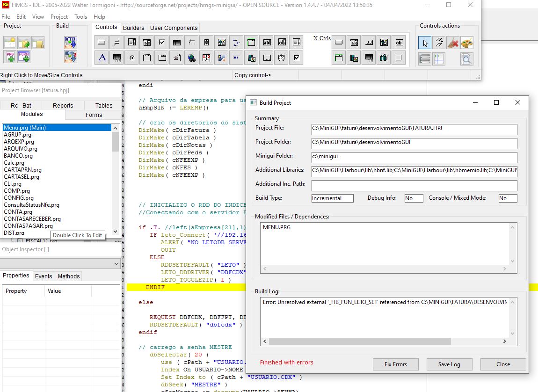Open the Forms tab in Project Browser
Image resolution: width=538 pixels, height=392 pixels.
pyautogui.click(x=94, y=115)
